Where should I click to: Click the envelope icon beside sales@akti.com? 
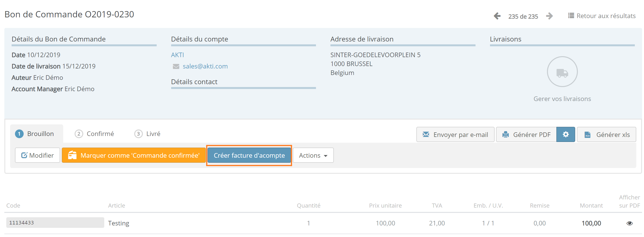176,67
